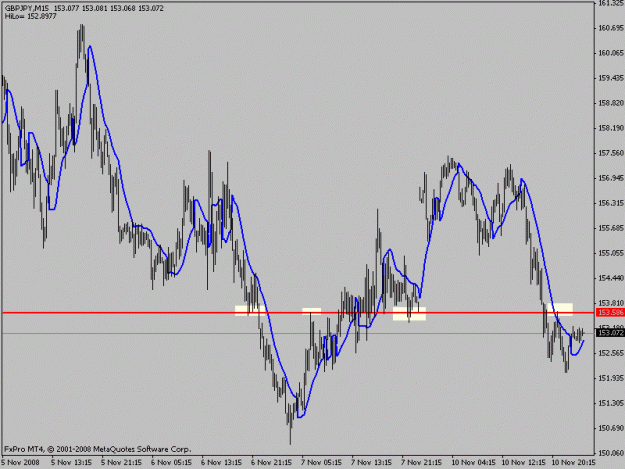This screenshot has width=625, height=469.
Task: Click the black 153.072 current price tag
Action: tap(610, 333)
